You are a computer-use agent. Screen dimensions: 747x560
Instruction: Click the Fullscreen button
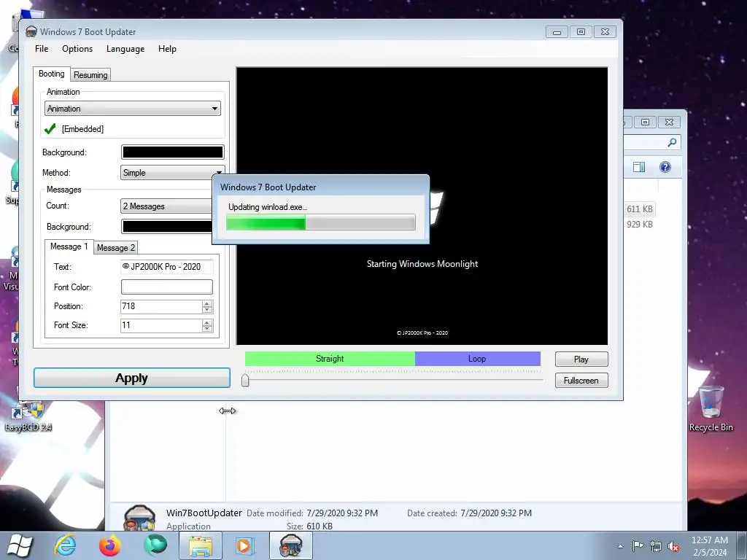(581, 381)
